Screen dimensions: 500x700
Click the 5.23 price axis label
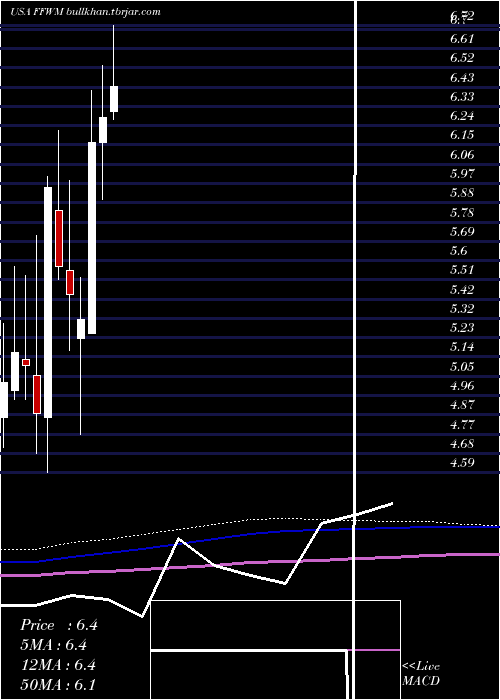pyautogui.click(x=462, y=328)
